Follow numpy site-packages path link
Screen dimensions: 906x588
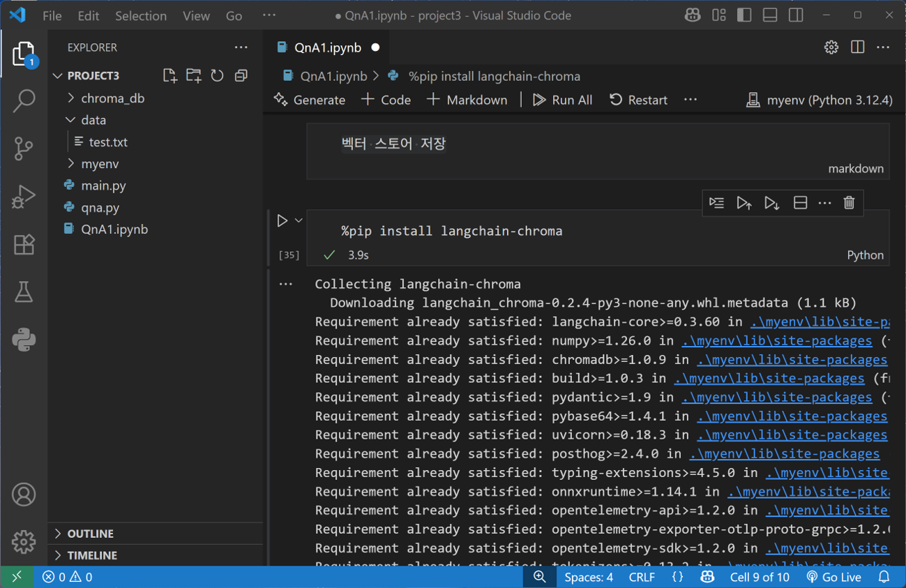coord(776,340)
